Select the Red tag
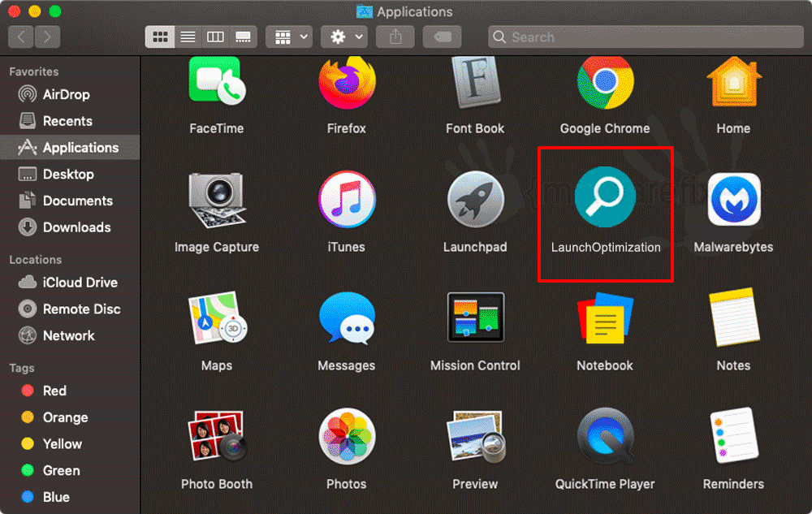Viewport: 812px width, 514px height. (x=70, y=391)
